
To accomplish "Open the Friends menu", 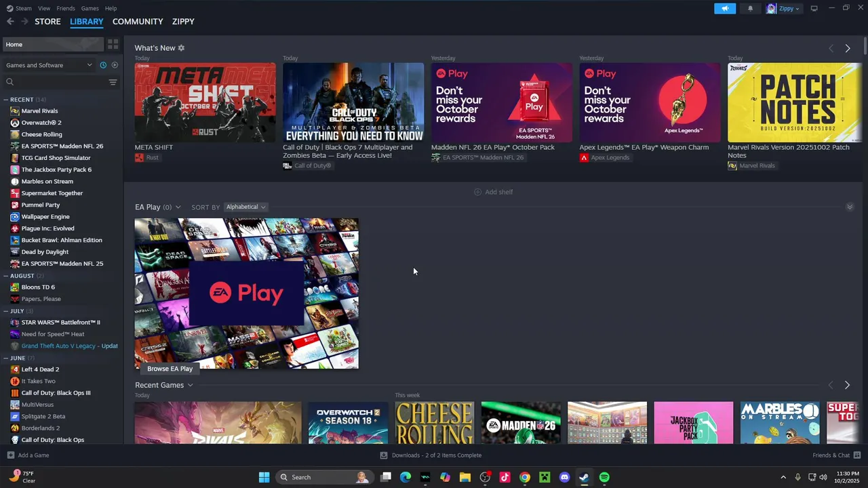I will 66,8.
